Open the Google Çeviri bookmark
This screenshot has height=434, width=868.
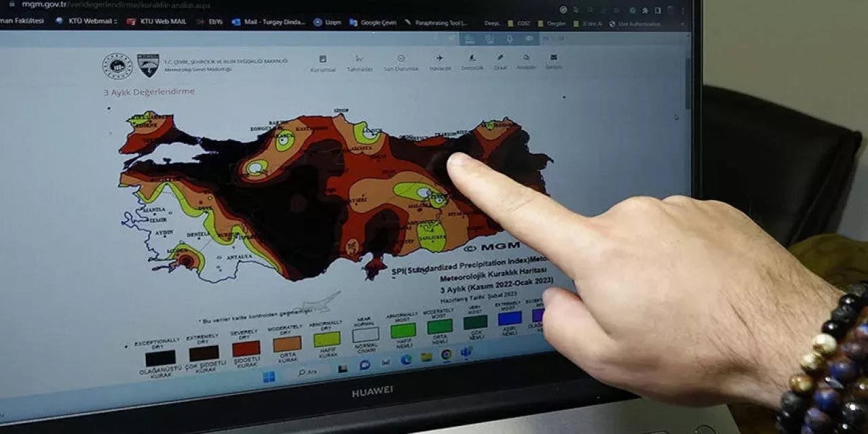pos(375,22)
